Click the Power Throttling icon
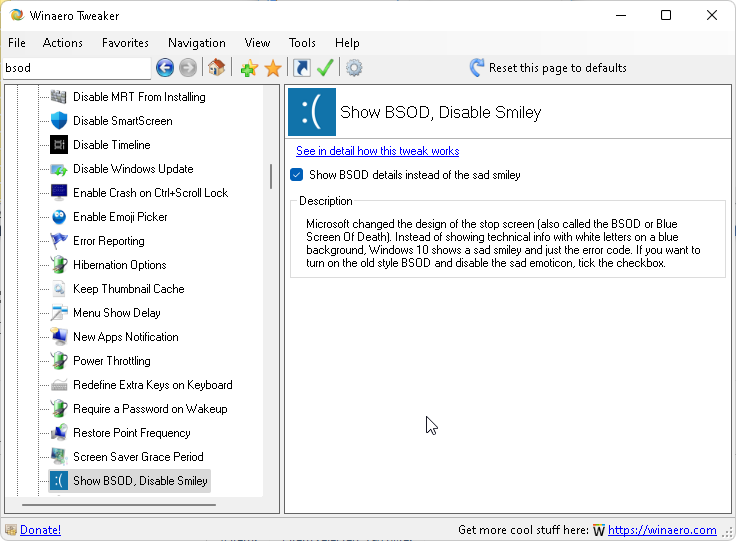Image resolution: width=736 pixels, height=541 pixels. click(59, 360)
